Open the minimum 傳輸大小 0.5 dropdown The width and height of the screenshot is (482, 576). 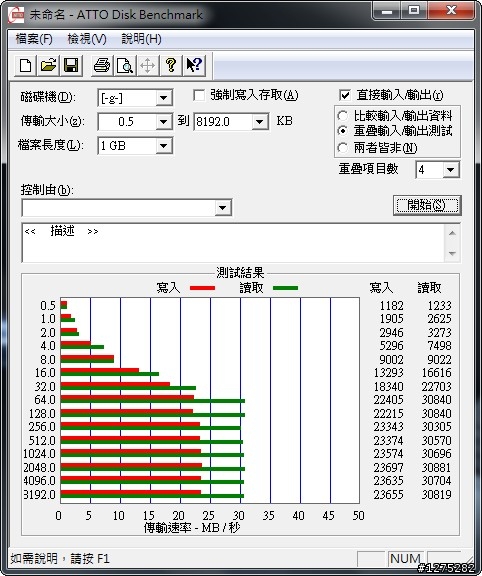pyautogui.click(x=163, y=122)
